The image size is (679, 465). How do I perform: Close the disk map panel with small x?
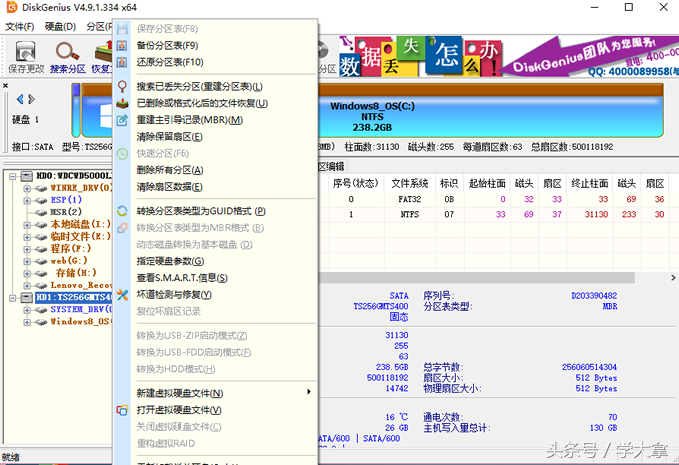[5, 86]
